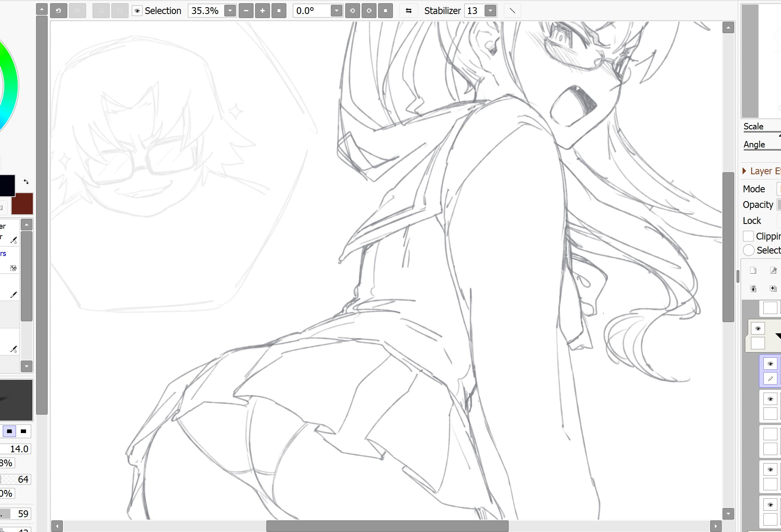Swap the foreground and background colors
This screenshot has width=781, height=532.
26,182
